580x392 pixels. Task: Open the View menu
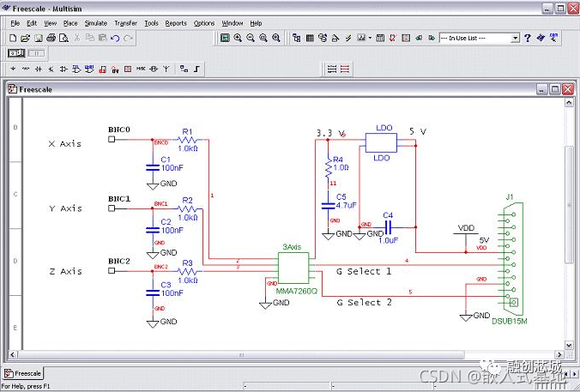(x=51, y=23)
